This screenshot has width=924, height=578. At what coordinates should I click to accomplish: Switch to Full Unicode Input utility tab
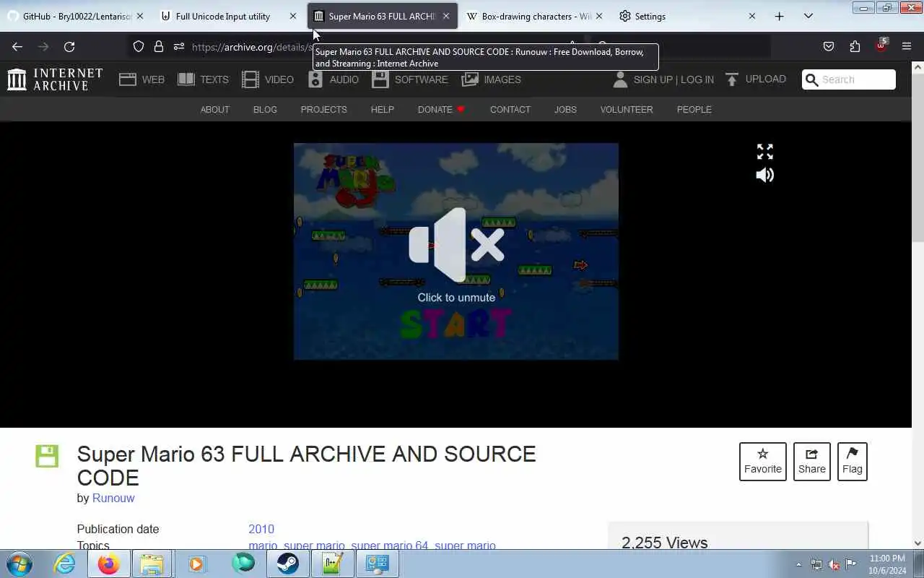(x=230, y=16)
